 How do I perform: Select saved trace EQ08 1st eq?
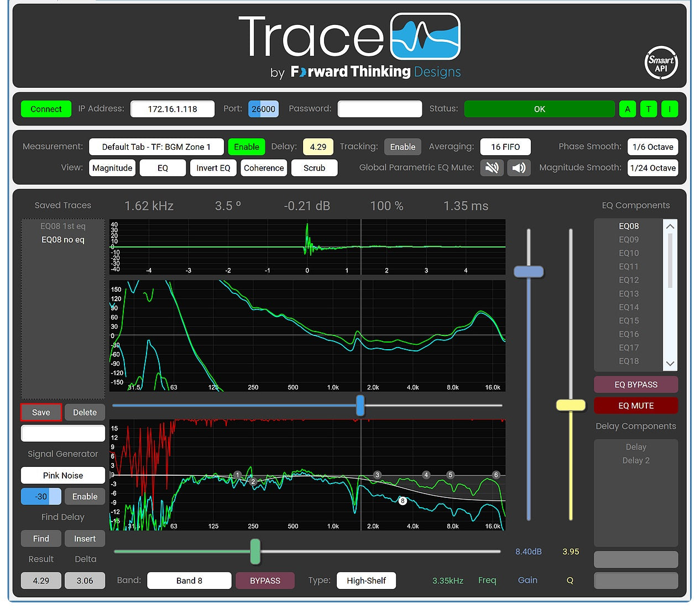click(x=63, y=226)
